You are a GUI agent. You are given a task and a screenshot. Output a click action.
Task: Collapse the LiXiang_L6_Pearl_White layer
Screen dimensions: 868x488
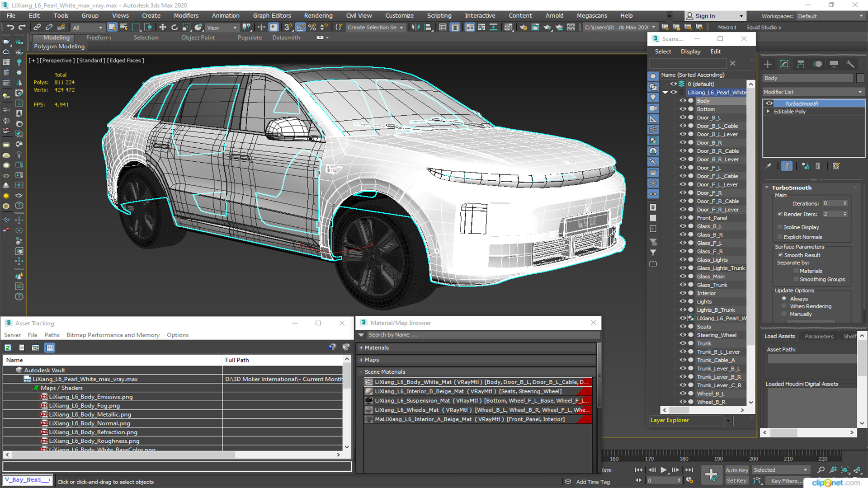pos(665,93)
